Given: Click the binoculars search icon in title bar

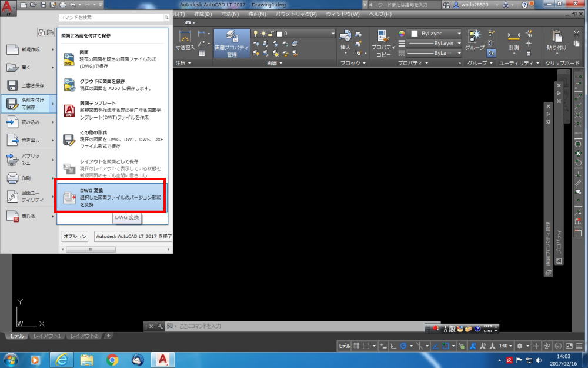Looking at the screenshot, I should click(x=446, y=5).
